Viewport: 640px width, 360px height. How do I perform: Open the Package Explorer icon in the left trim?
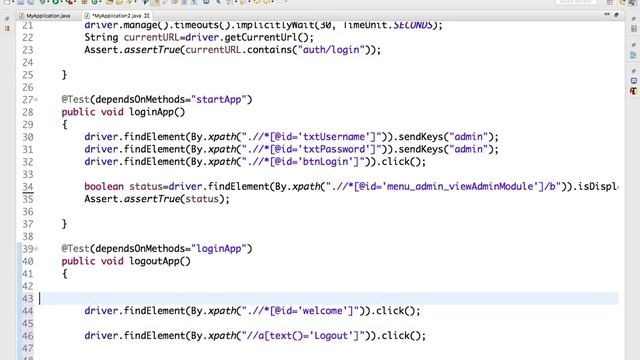point(7,28)
